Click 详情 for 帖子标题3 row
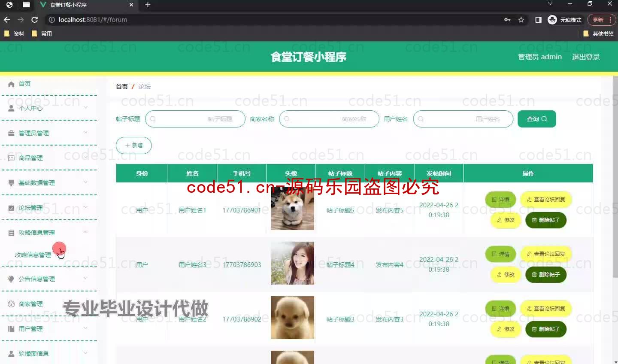 click(500, 309)
